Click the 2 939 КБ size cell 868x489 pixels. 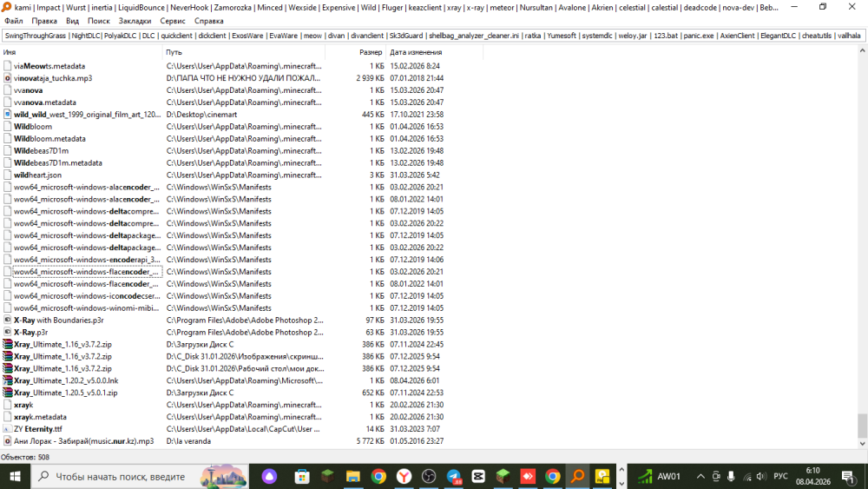370,78
